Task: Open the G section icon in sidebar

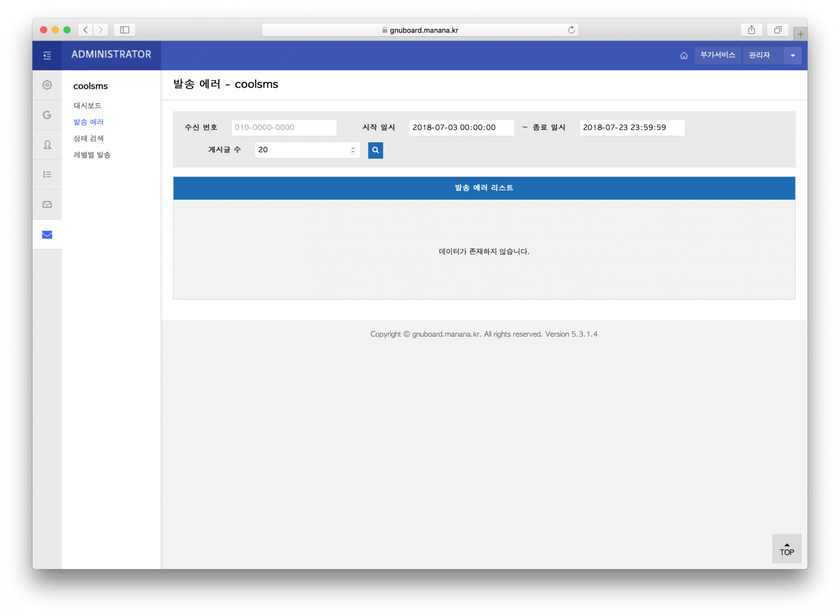Action: pos(47,115)
